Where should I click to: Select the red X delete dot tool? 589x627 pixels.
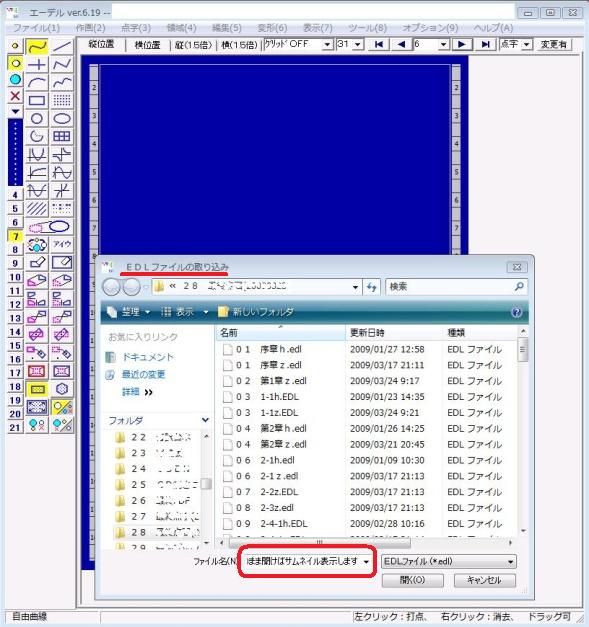point(15,96)
